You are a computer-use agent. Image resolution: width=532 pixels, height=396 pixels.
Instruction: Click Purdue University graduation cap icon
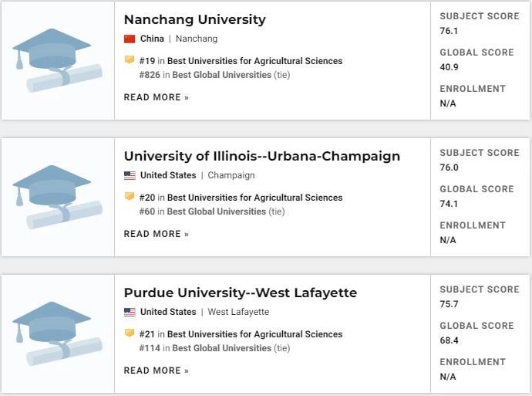click(58, 333)
